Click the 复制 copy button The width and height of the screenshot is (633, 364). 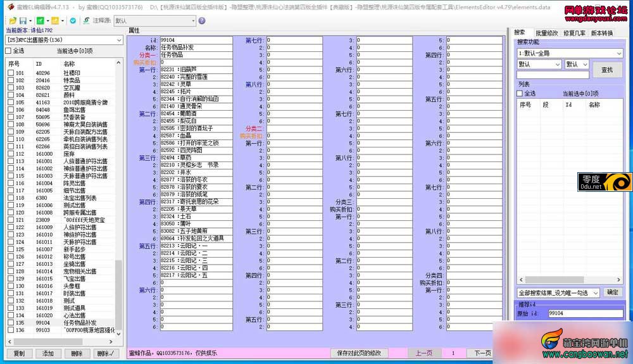tap(20, 353)
